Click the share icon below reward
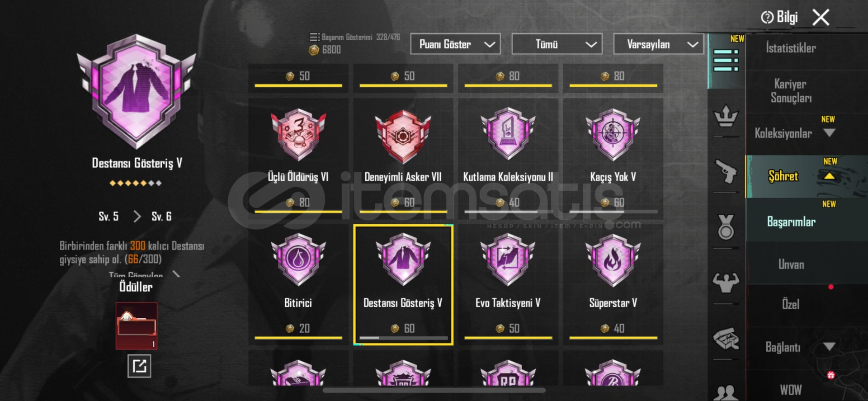The image size is (868, 401). pos(139,366)
